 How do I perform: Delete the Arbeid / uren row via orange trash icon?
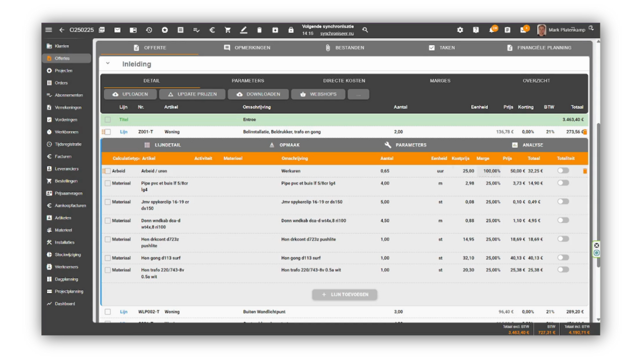tap(585, 171)
